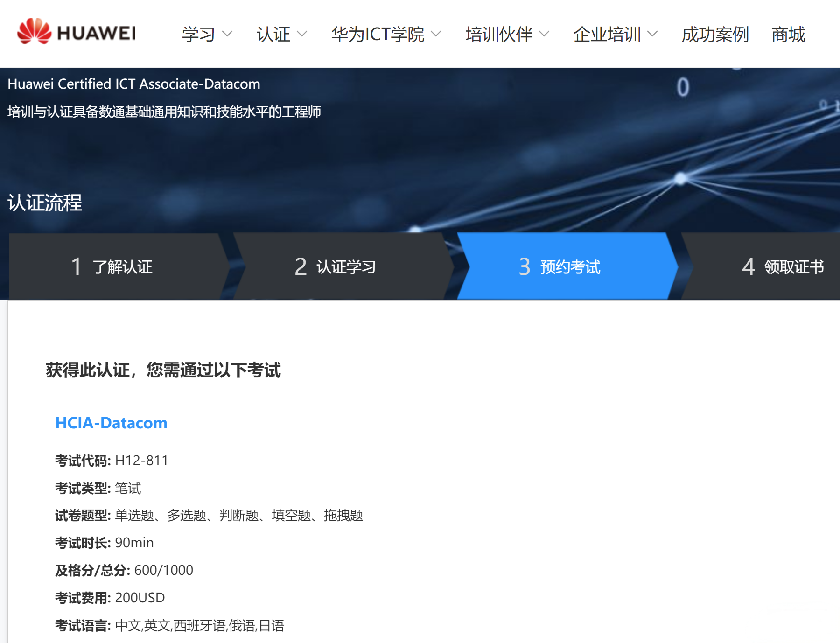Click the Huawei Certified ICT Associate-Datacom title
The width and height of the screenshot is (840, 643).
coord(134,84)
